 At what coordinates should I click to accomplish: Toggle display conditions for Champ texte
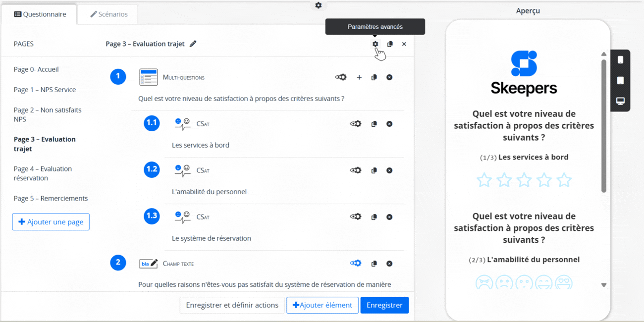tap(356, 264)
